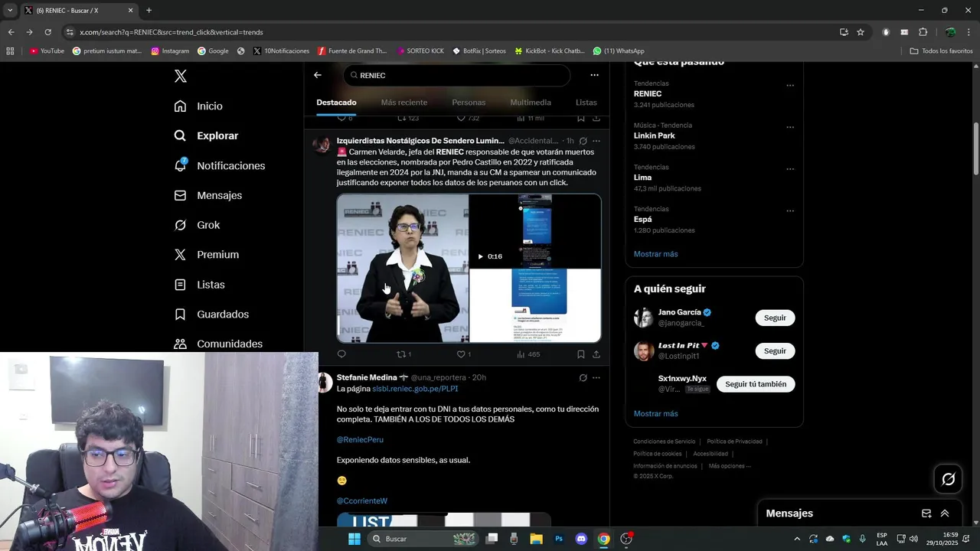
Task: Like the Izquierdistas post
Action: [x=463, y=354]
